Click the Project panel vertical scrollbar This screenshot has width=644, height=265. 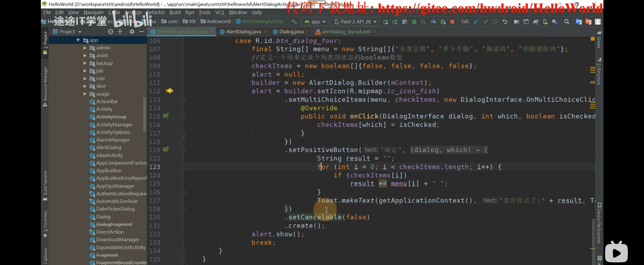[145, 115]
